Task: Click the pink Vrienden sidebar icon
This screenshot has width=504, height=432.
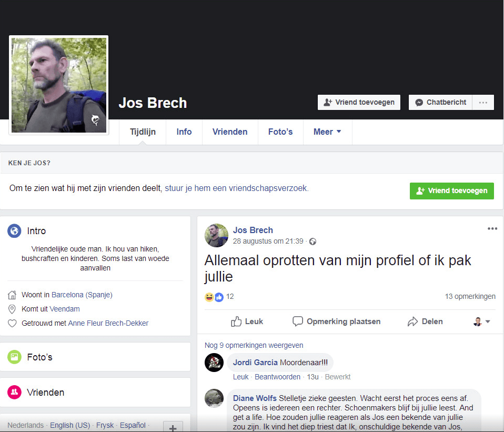Action: point(14,393)
